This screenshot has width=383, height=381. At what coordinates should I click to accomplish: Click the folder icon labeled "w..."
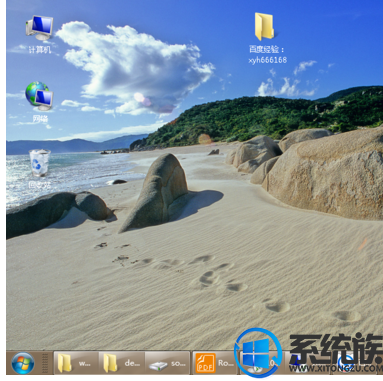point(65,363)
